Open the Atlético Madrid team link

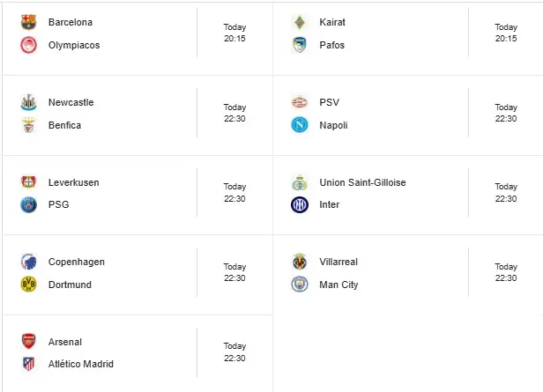tap(81, 364)
